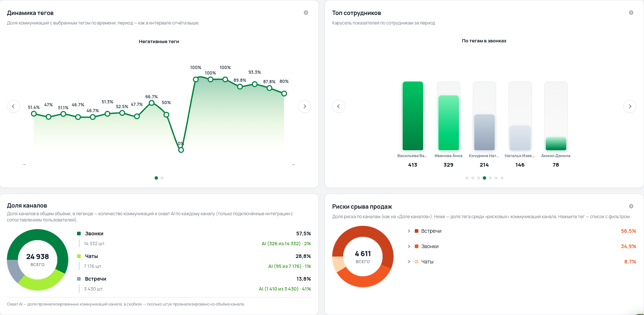Open Чаты risk tag list label
This screenshot has height=315, width=644.
pos(427,262)
